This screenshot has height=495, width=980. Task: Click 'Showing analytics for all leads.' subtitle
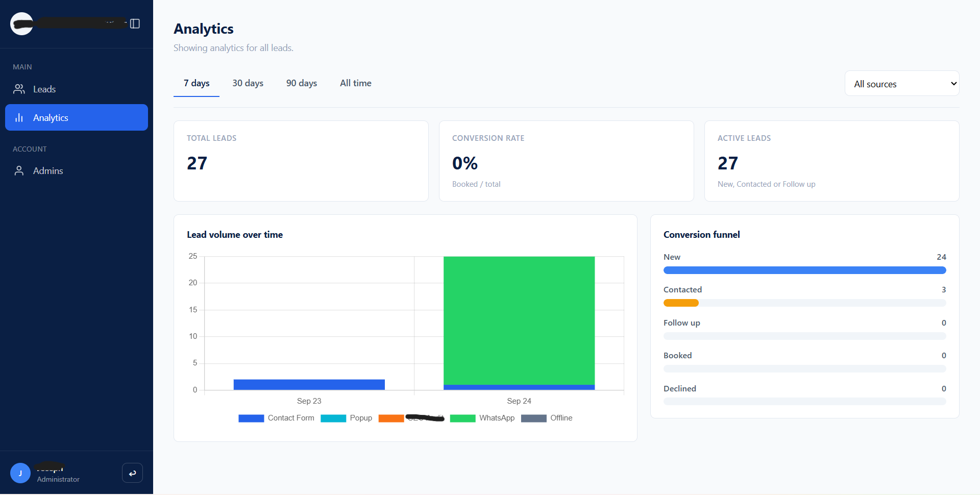click(x=233, y=48)
